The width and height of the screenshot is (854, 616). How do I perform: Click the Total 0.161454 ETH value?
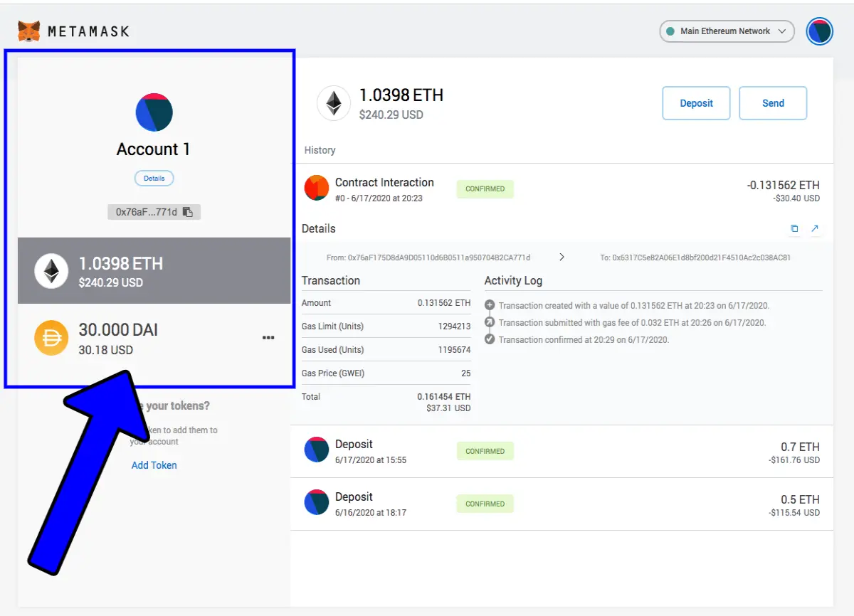tap(444, 397)
